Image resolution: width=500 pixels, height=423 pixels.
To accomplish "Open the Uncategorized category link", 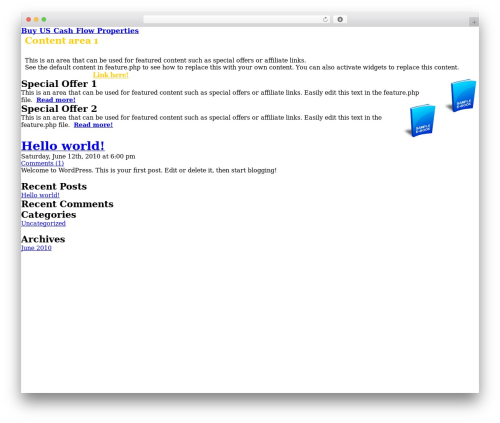I will 43,223.
